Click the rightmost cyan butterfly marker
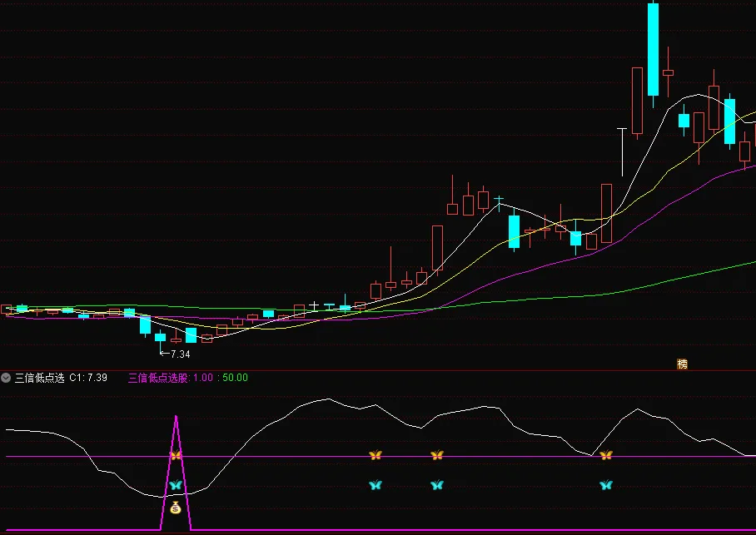The width and height of the screenshot is (756, 535). point(606,485)
